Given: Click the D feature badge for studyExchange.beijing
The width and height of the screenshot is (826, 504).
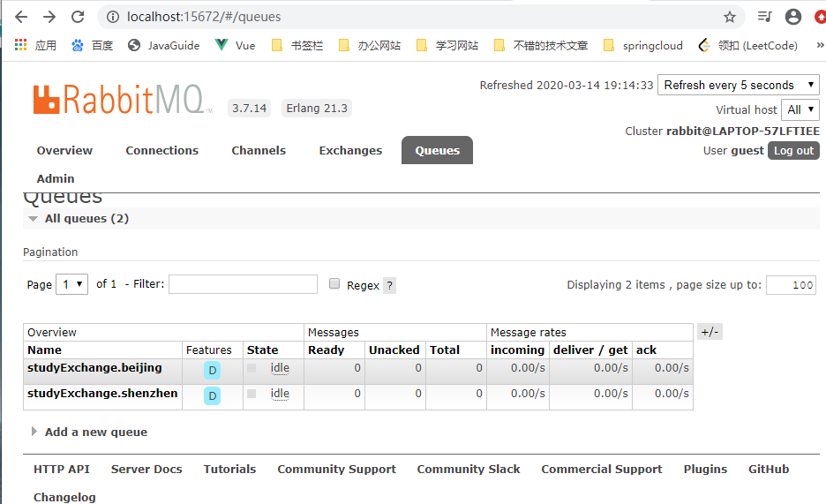Looking at the screenshot, I should 213,370.
